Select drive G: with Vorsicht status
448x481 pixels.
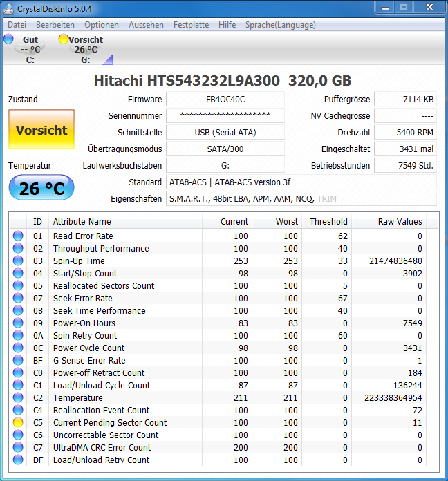point(86,49)
